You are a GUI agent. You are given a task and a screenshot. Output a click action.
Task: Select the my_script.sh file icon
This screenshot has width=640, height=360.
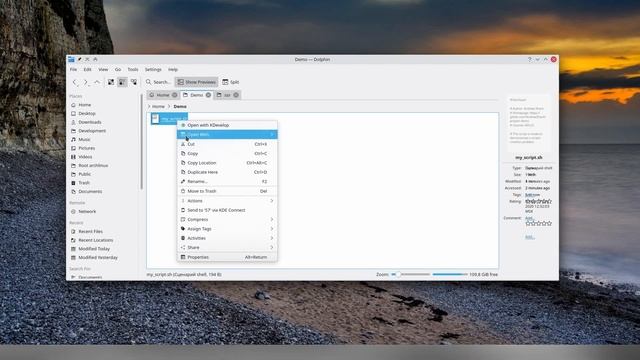coord(156,119)
